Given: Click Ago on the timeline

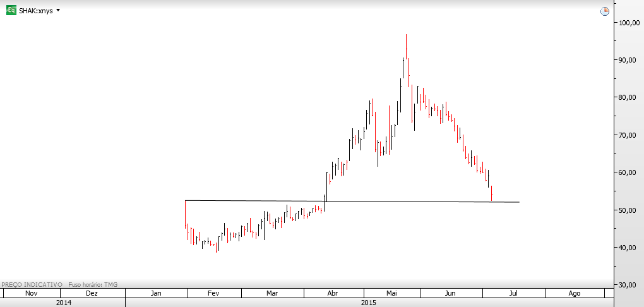Looking at the screenshot, I should [x=574, y=293].
